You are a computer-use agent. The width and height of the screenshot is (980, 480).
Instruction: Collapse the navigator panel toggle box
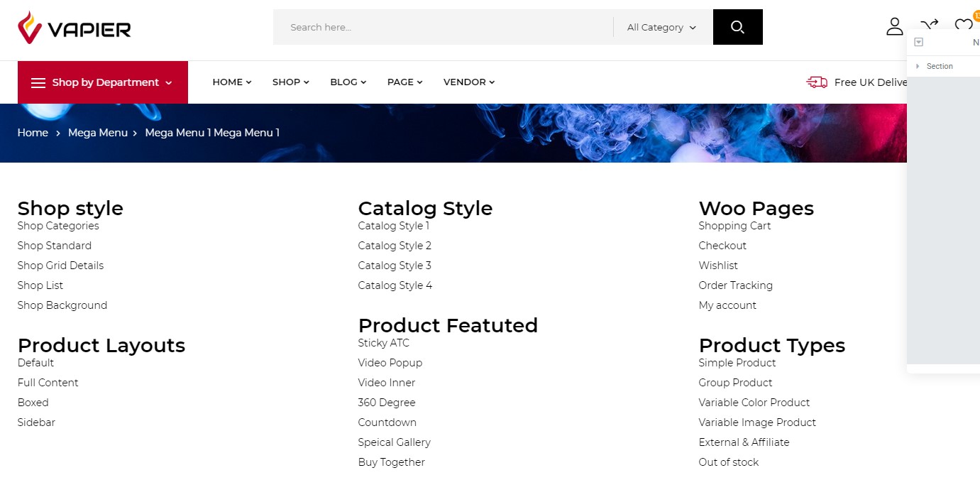[x=919, y=42]
